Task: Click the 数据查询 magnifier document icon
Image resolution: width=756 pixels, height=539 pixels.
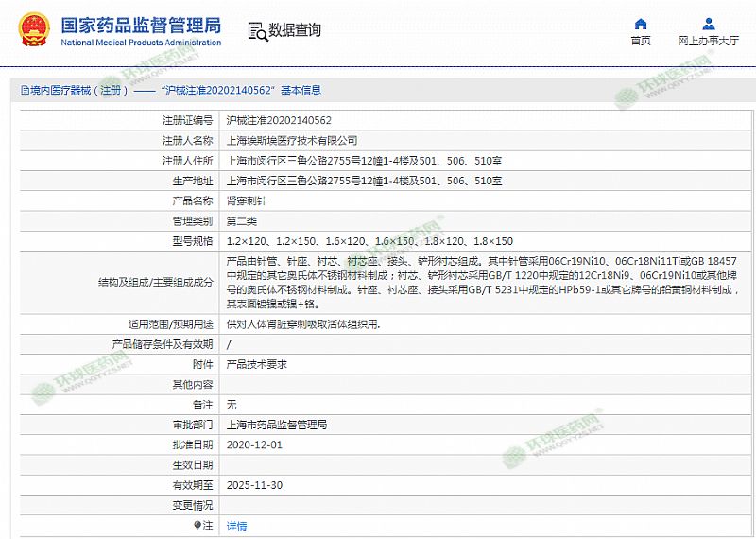Action: coord(257,31)
